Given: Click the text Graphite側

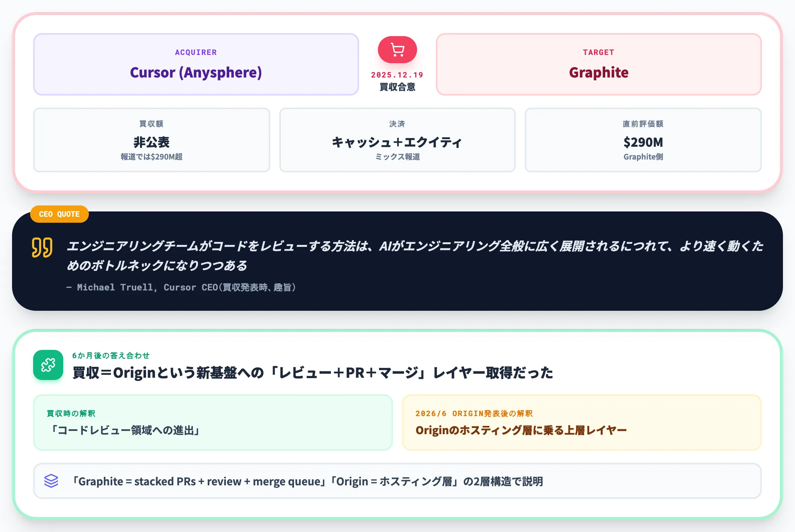Looking at the screenshot, I should pos(643,157).
